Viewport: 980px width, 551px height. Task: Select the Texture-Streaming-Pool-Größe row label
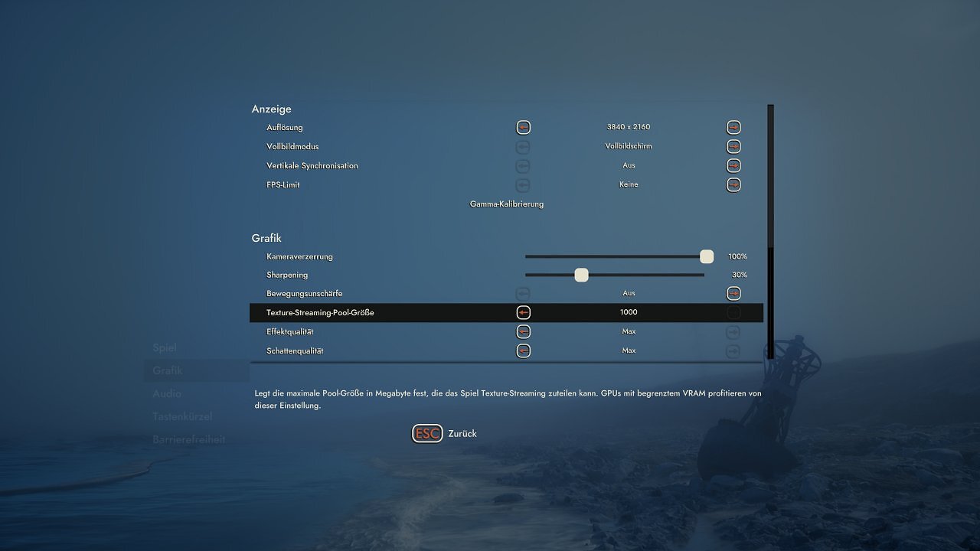pyautogui.click(x=320, y=313)
